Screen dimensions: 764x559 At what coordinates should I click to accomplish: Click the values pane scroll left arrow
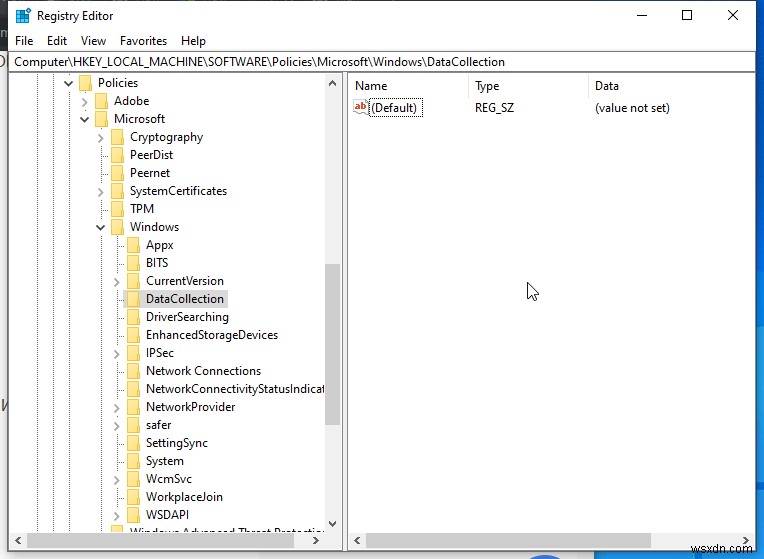click(x=357, y=540)
